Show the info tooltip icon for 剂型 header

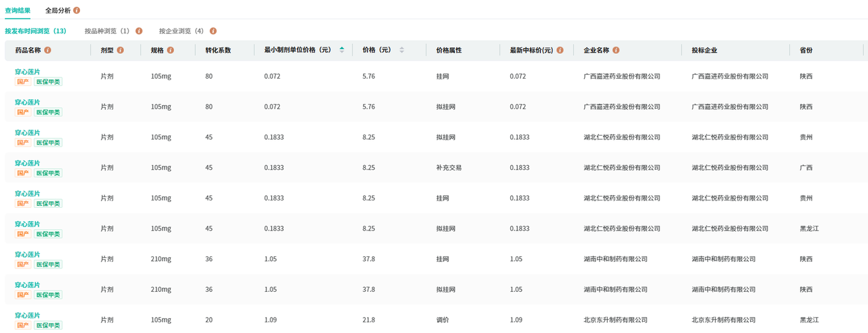(121, 50)
